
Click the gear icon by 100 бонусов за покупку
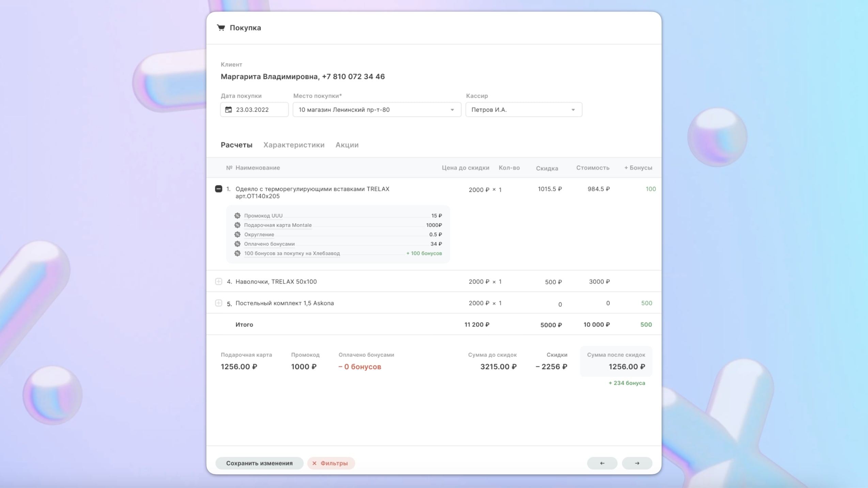point(237,253)
